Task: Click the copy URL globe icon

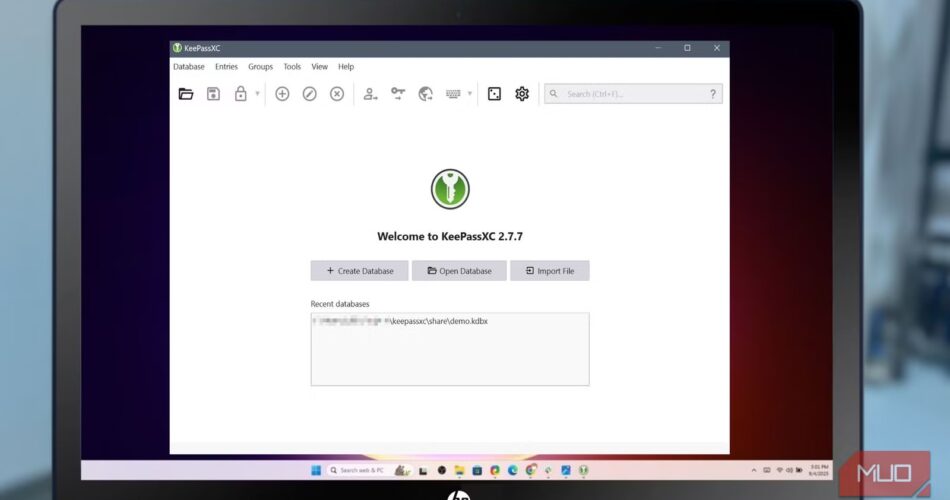Action: point(425,94)
